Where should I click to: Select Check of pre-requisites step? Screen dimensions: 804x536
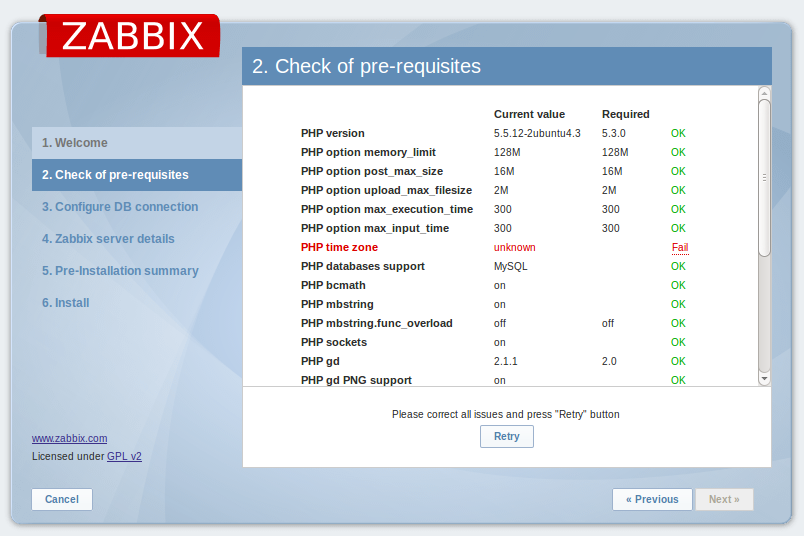coord(115,175)
